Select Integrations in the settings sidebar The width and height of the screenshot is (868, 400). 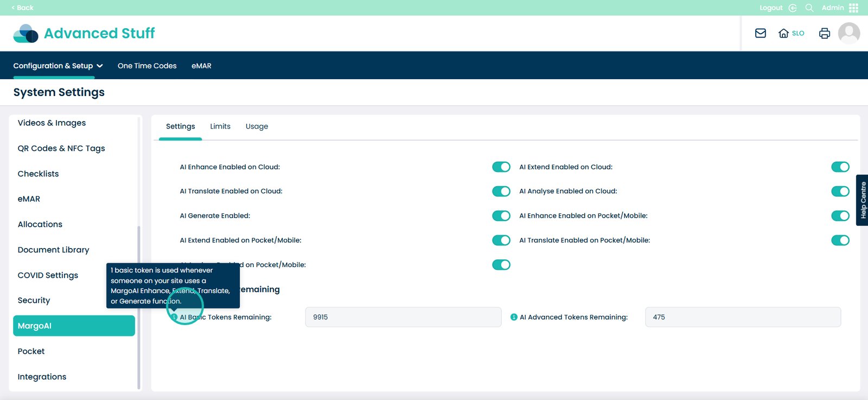[x=42, y=377]
